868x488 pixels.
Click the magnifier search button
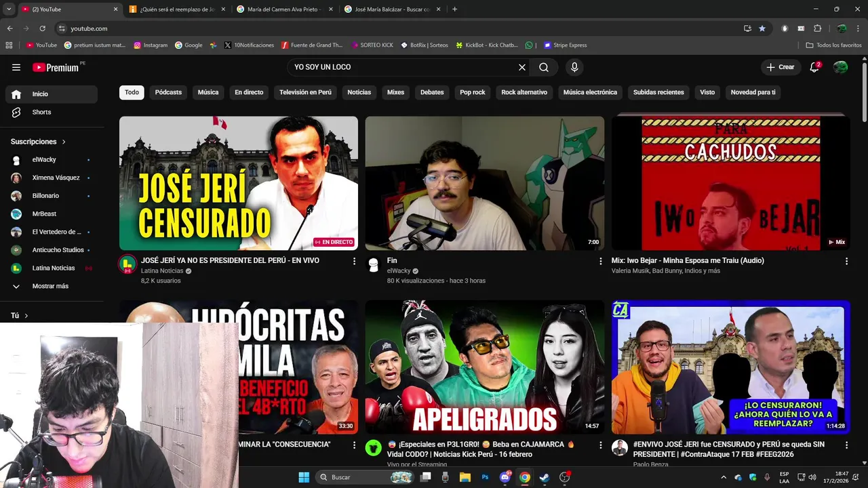[544, 67]
